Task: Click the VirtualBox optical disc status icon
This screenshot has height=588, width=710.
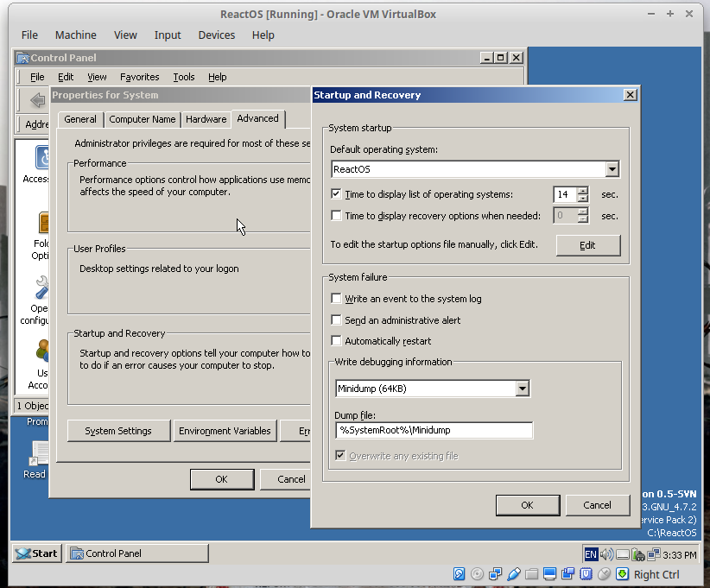Action: point(477,574)
